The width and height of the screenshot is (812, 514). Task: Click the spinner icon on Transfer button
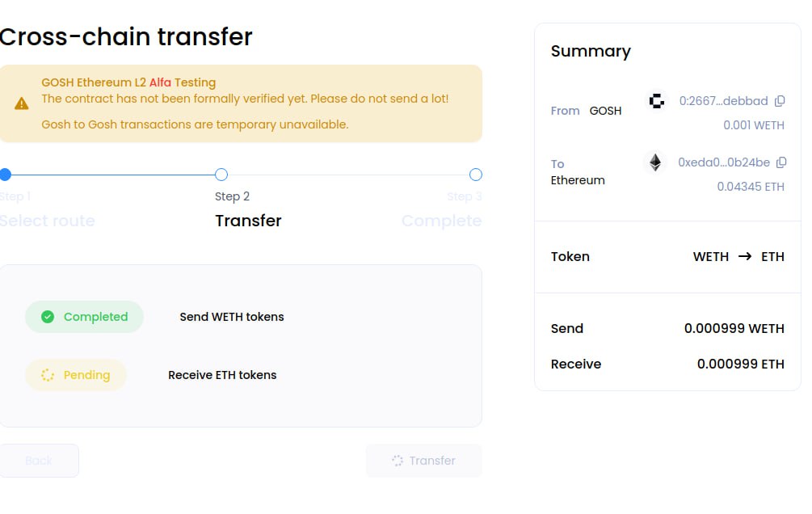point(398,461)
